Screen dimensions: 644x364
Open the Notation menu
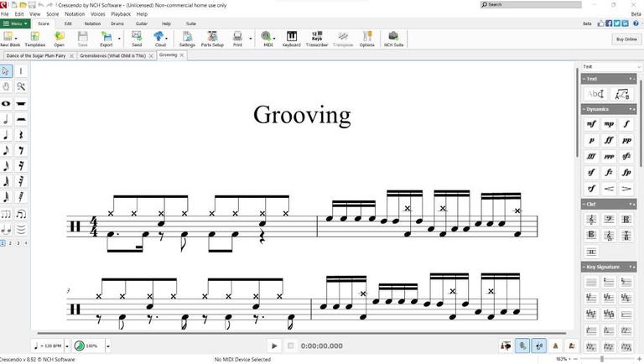[75, 14]
